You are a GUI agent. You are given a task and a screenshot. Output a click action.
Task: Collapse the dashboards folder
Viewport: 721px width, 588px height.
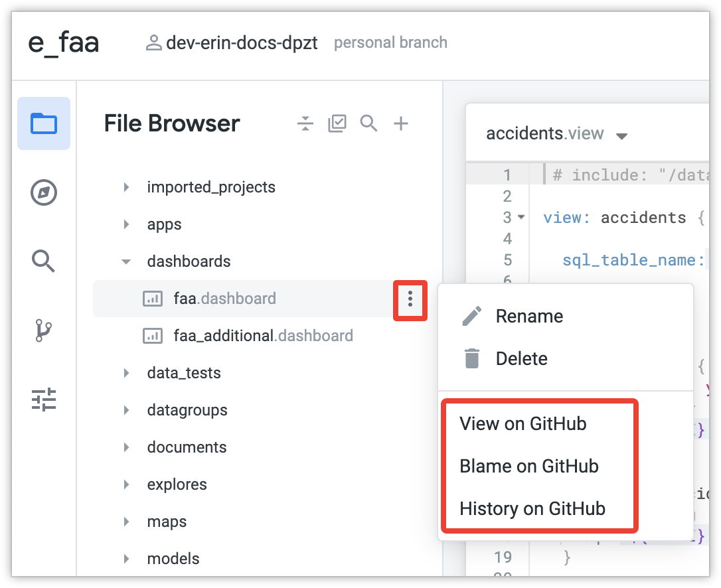click(126, 261)
